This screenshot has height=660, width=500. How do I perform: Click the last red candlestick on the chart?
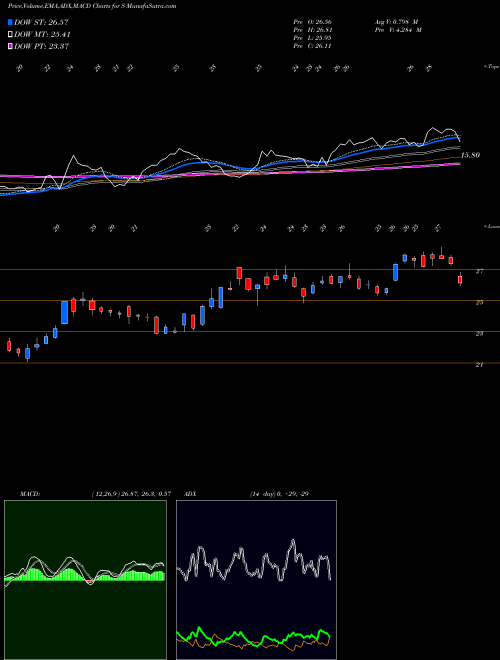point(460,279)
